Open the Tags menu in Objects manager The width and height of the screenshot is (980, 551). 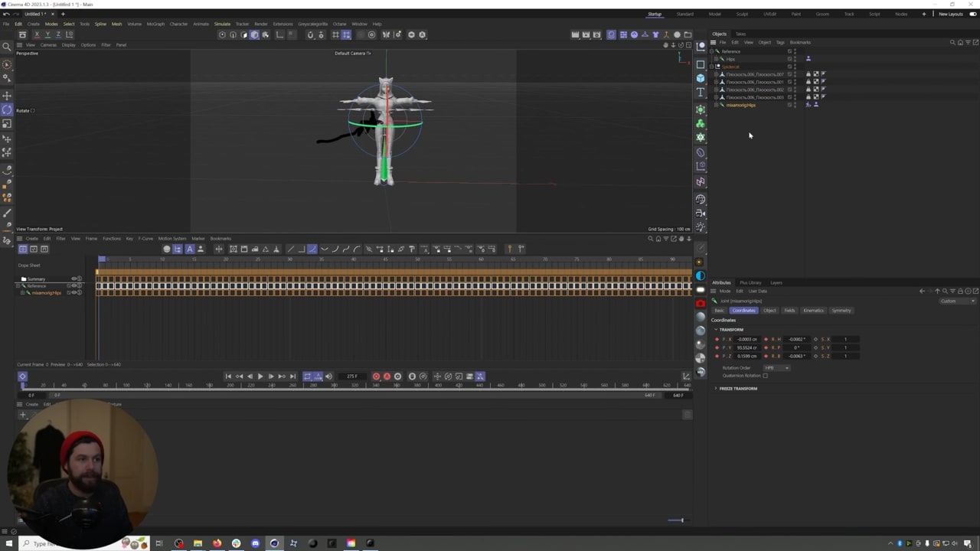pos(780,42)
